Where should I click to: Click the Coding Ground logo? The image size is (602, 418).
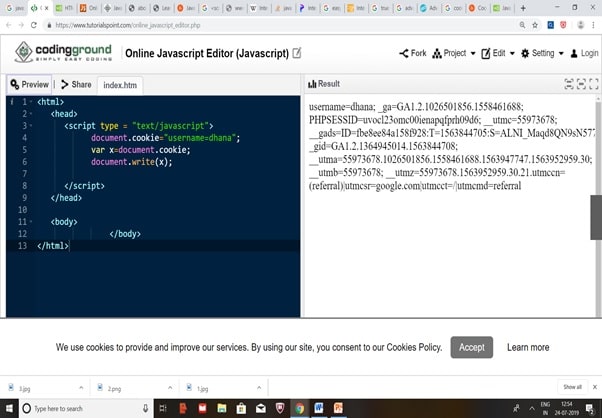63,53
